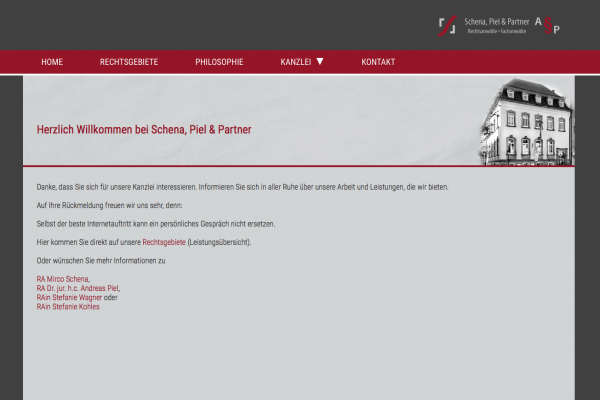The width and height of the screenshot is (600, 400).
Task: Click the office building photo
Action: click(x=525, y=122)
